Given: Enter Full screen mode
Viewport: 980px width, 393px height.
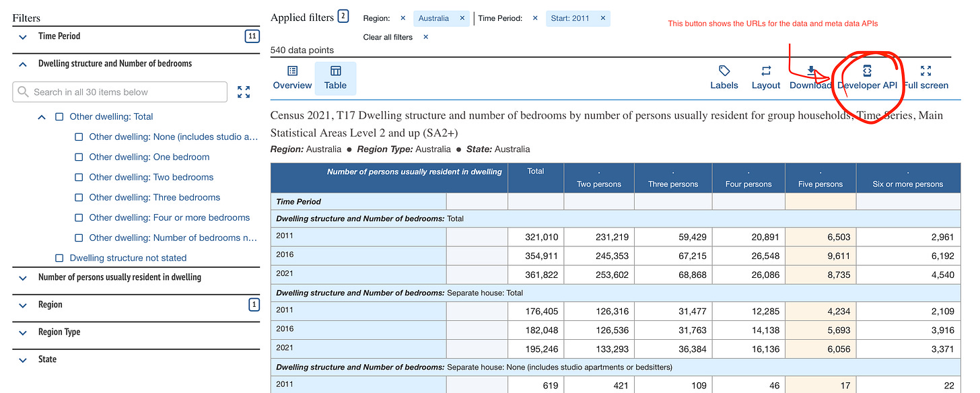Looking at the screenshot, I should tap(925, 72).
